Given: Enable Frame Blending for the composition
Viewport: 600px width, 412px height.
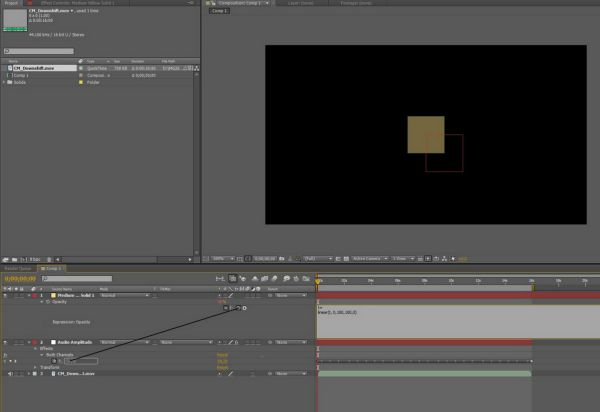Looking at the screenshot, I should click(264, 279).
